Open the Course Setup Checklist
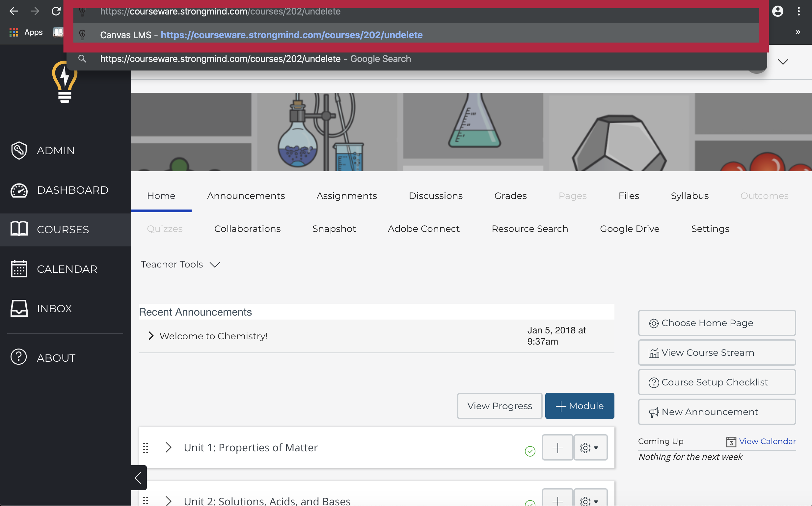The width and height of the screenshot is (812, 506). (717, 382)
